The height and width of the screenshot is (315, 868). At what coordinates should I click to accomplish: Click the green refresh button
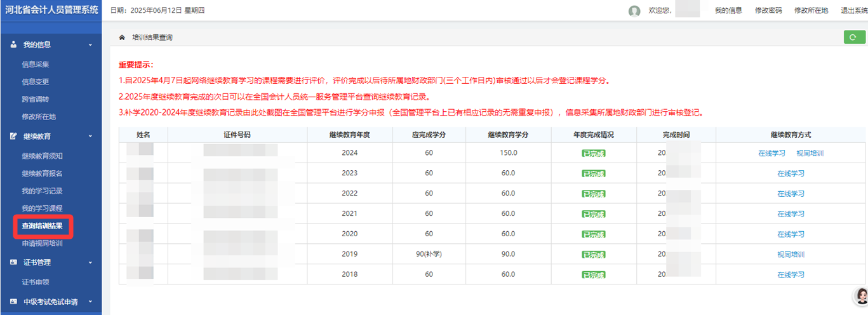tap(853, 37)
